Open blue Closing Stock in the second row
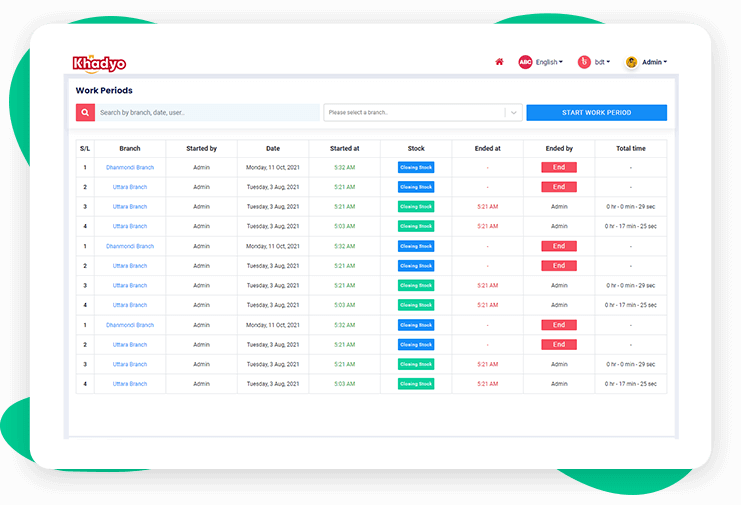The height and width of the screenshot is (505, 741). (416, 187)
